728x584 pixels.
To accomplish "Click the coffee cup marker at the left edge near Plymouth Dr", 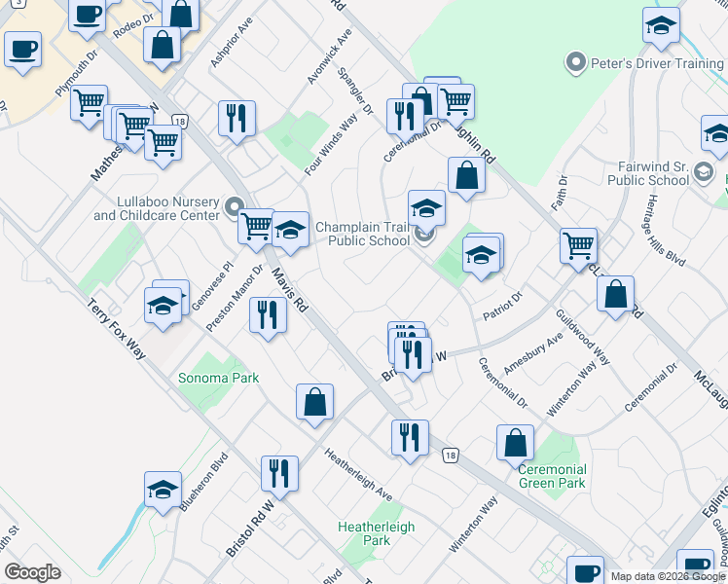I will pos(22,50).
